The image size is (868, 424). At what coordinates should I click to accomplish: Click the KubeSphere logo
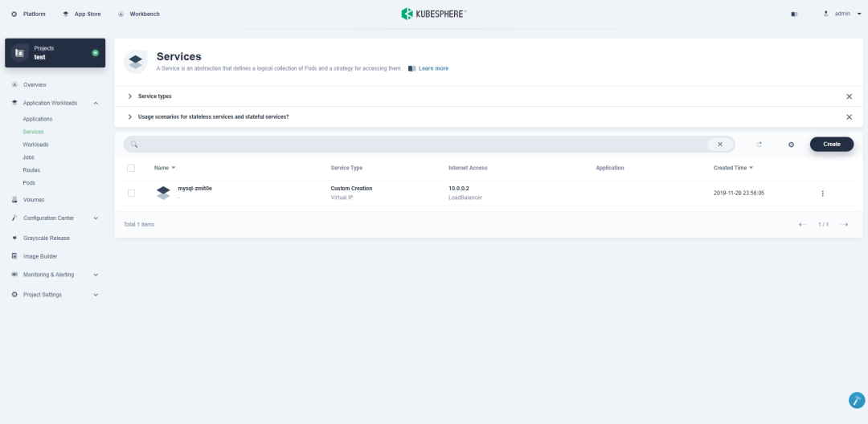[433, 14]
